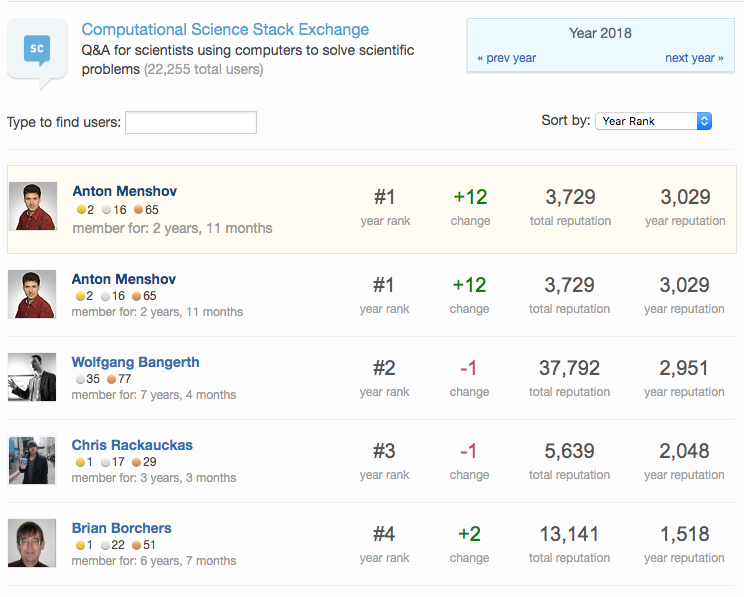Open the Sort by Year Rank dropdown

point(653,121)
